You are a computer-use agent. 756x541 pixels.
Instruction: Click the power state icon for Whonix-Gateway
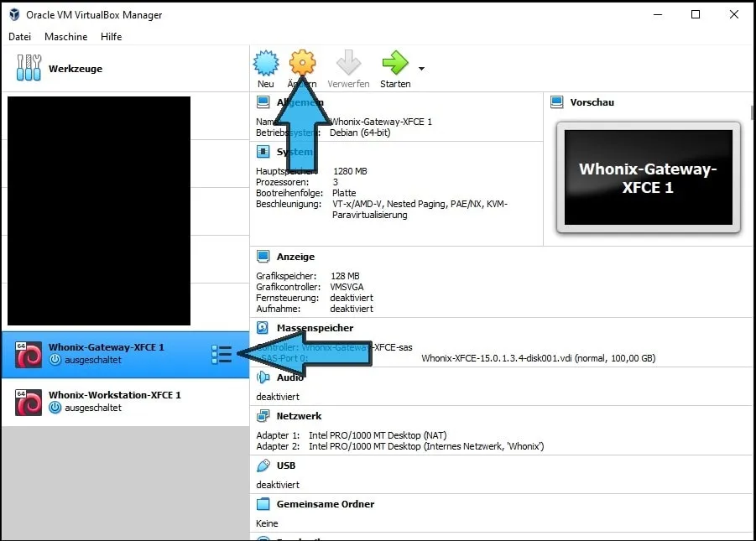55,360
